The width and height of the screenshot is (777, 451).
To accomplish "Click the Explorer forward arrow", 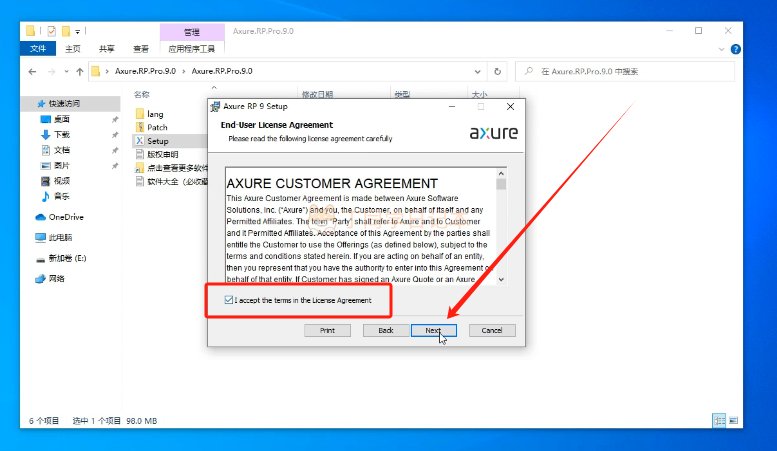I will pyautogui.click(x=52, y=71).
